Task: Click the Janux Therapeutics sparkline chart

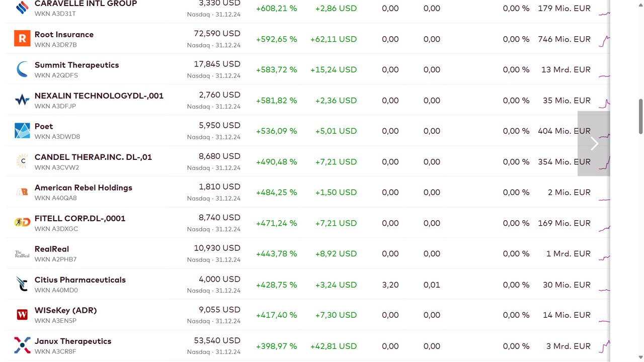Action: pyautogui.click(x=604, y=346)
